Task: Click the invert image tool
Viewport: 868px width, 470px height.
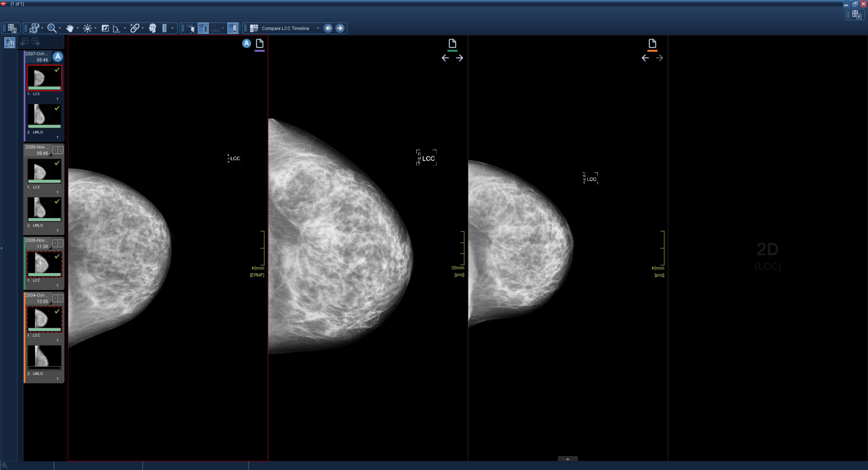Action: point(105,28)
